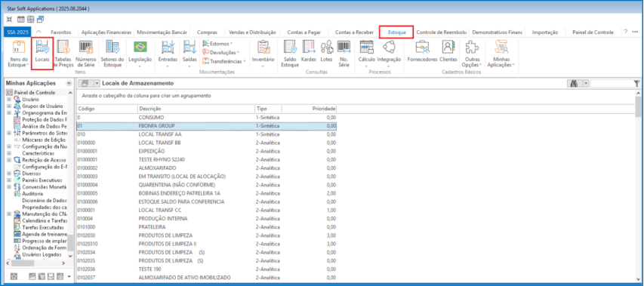Sort by the Prioridade column header

coord(310,109)
